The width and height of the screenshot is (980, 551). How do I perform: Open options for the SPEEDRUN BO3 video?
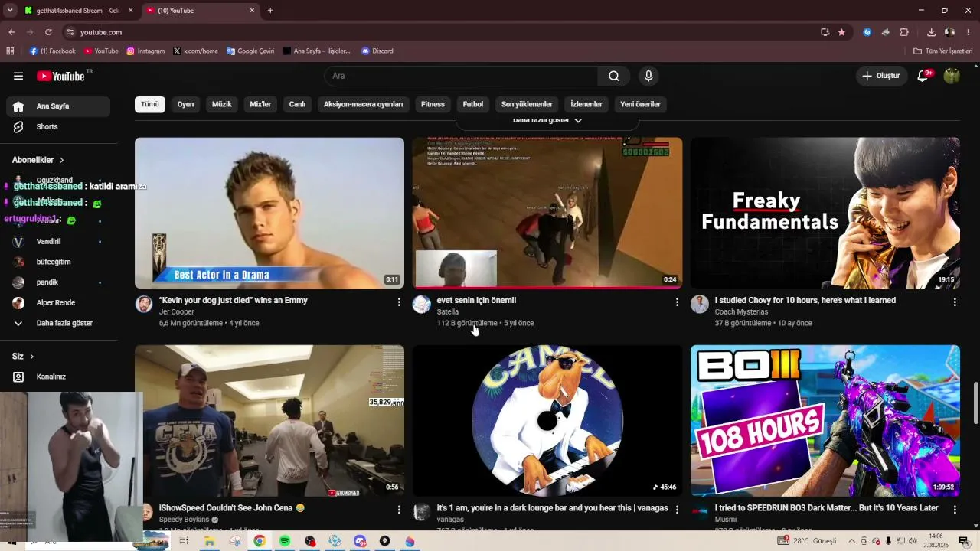[955, 510]
